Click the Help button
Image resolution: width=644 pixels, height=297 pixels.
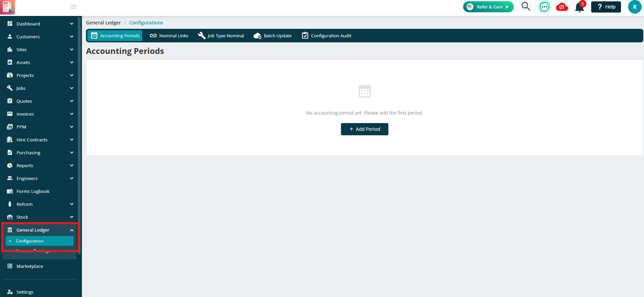tap(606, 7)
